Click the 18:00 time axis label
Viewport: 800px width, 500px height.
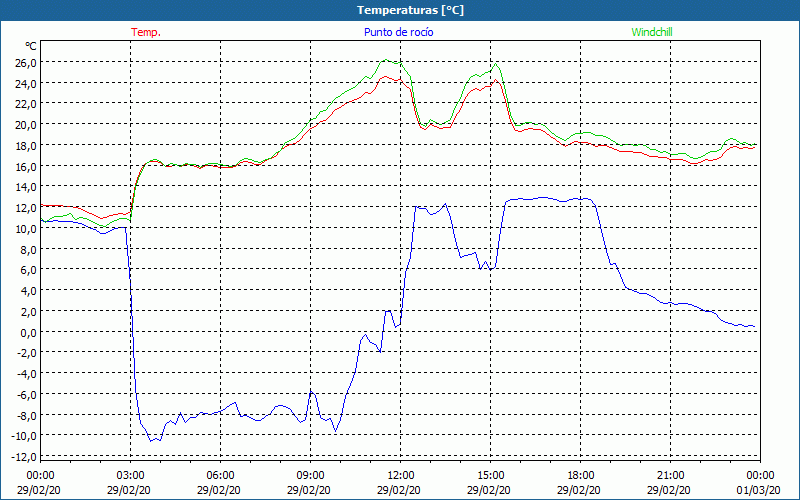coord(581,476)
